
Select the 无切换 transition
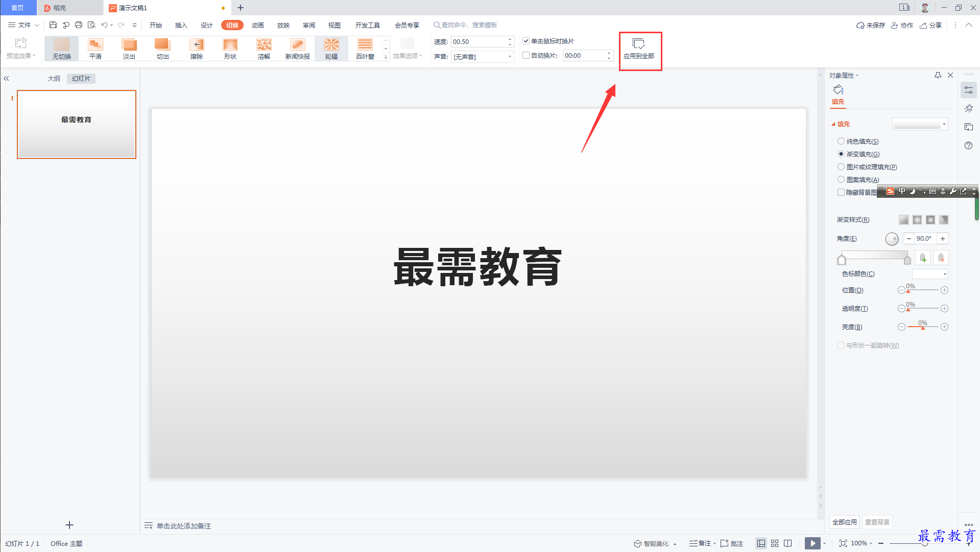(61, 49)
